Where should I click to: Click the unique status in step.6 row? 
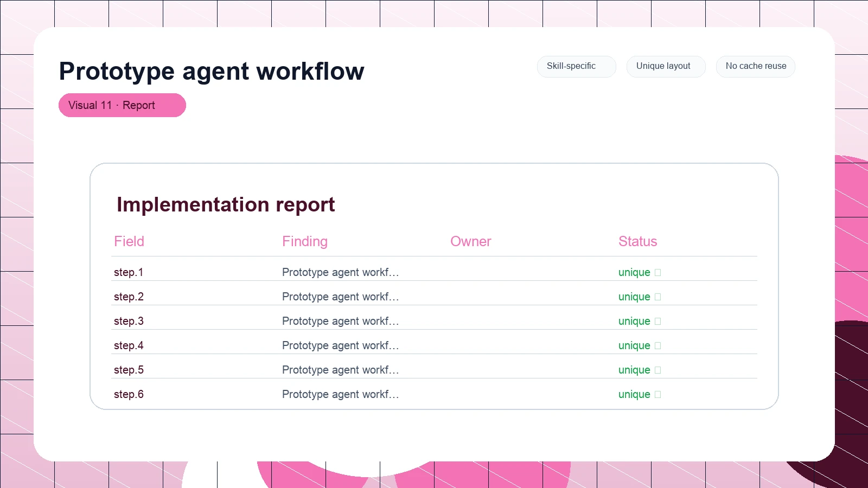[x=634, y=394]
